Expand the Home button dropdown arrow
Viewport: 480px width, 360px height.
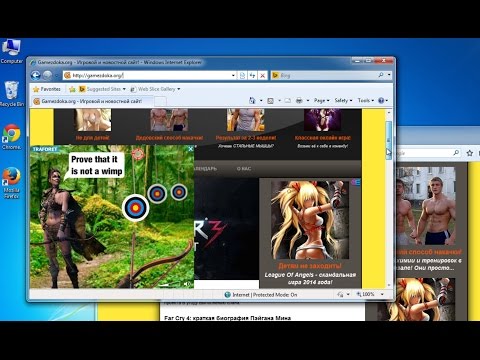(x=261, y=100)
